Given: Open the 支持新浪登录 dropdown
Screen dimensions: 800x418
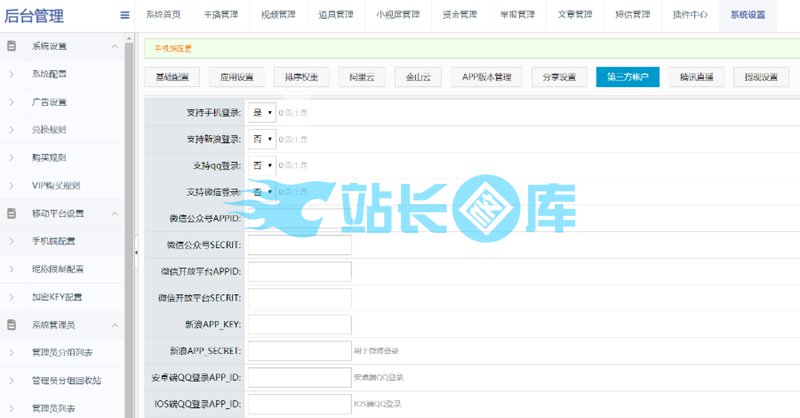Looking at the screenshot, I should pos(261,138).
